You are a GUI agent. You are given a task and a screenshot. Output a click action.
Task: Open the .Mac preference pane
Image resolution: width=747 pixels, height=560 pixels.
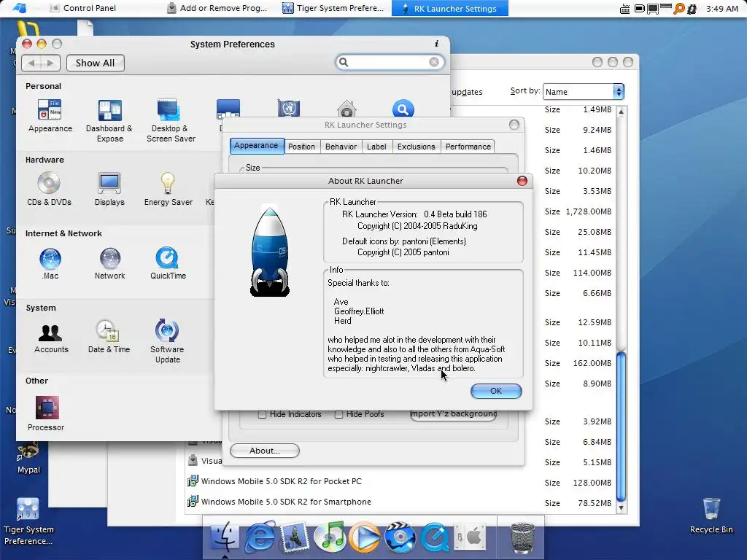click(50, 263)
